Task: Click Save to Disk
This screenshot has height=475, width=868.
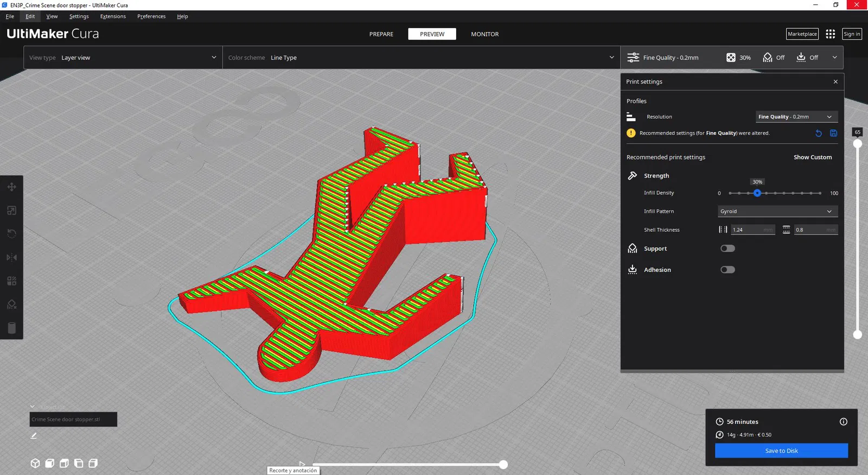Action: tap(781, 451)
